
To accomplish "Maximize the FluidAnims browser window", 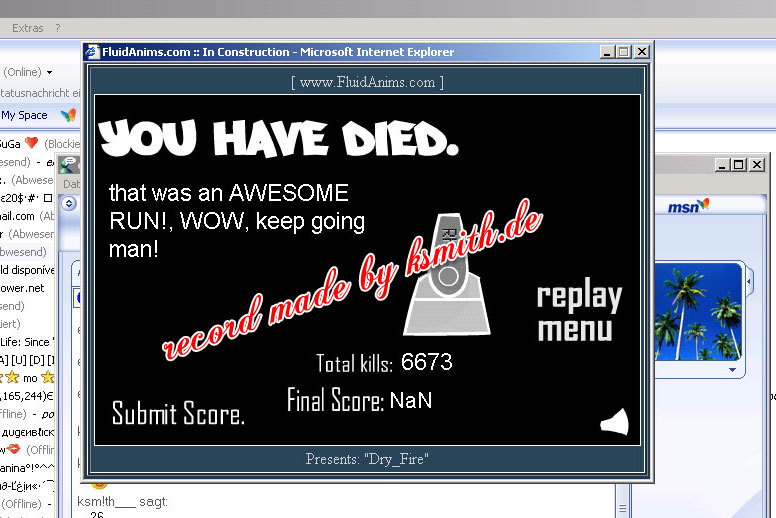I will [x=625, y=52].
